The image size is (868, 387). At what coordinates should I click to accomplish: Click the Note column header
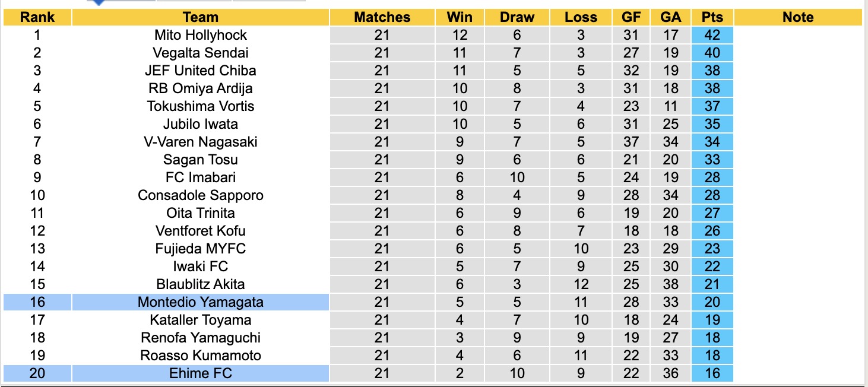(x=798, y=17)
